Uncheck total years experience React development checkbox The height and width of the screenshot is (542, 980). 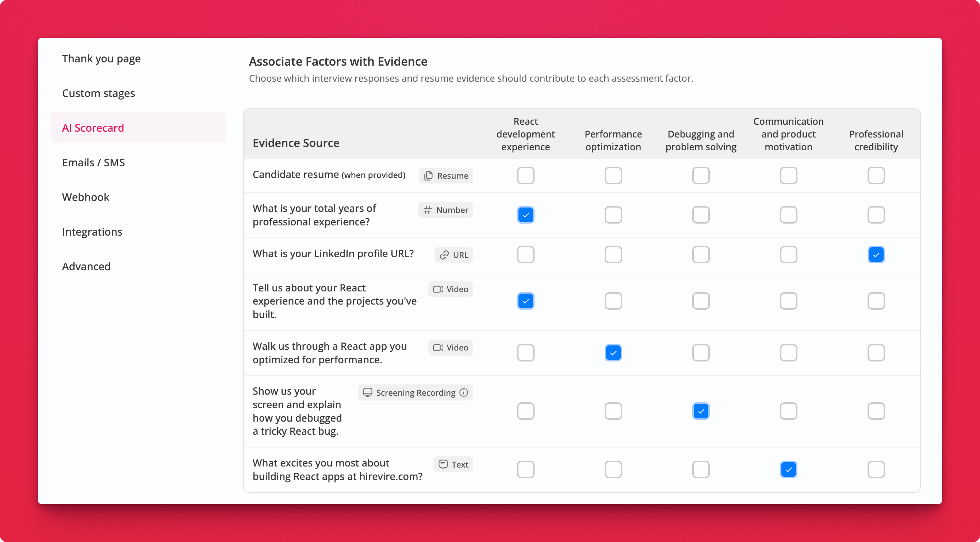(525, 215)
